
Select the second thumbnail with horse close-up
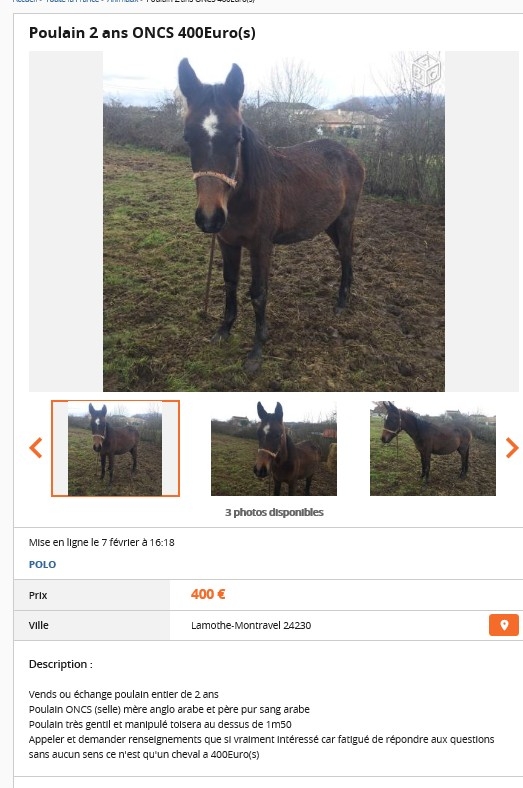pos(274,448)
